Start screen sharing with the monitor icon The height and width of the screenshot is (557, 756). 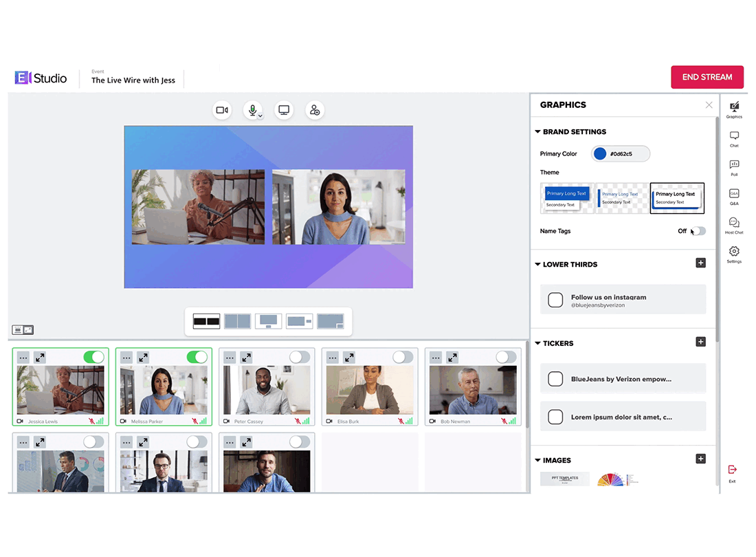coord(283,111)
